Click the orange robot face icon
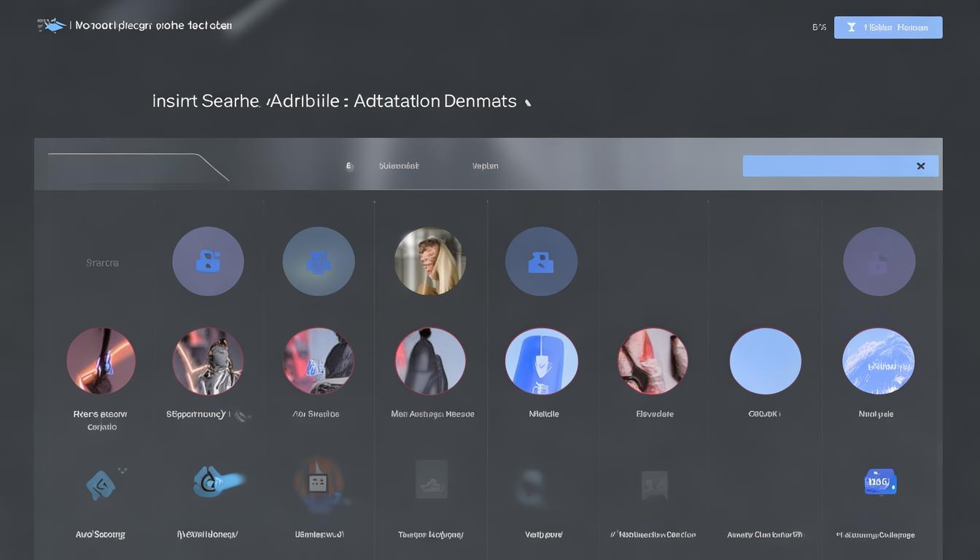Image resolution: width=980 pixels, height=560 pixels. click(318, 482)
